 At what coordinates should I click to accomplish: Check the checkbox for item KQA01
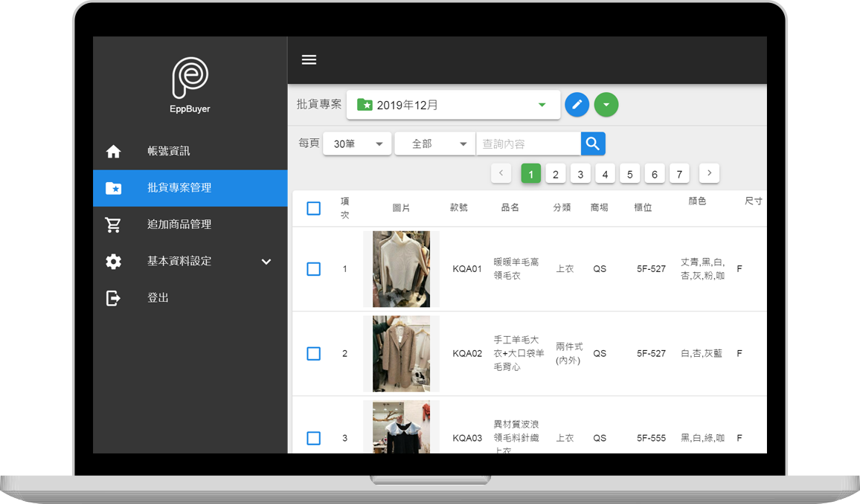[313, 269]
